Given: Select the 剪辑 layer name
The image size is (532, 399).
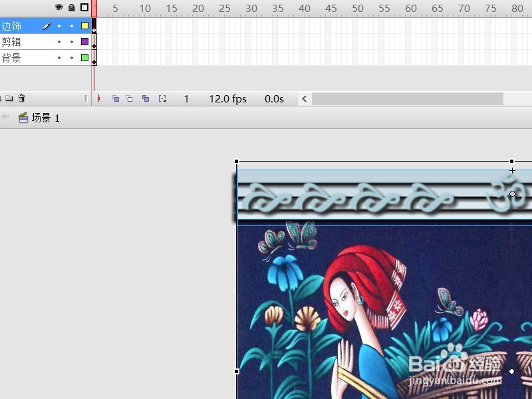Looking at the screenshot, I should (11, 42).
